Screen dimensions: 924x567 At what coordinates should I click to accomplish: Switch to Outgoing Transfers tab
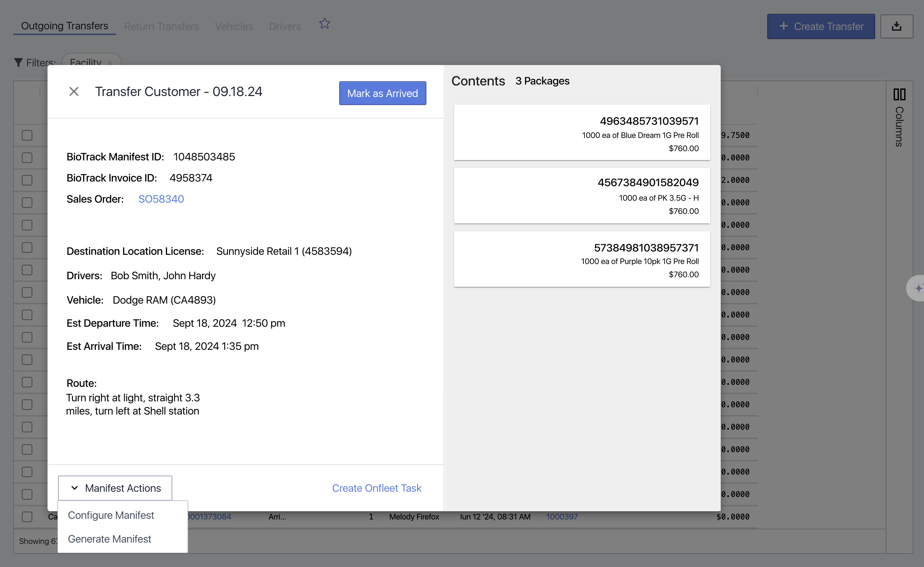[64, 26]
